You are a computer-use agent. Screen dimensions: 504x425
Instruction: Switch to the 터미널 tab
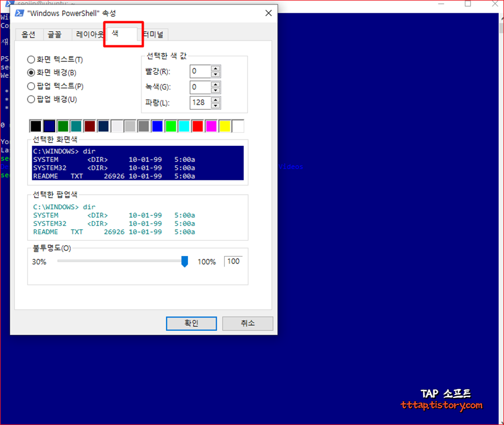153,34
